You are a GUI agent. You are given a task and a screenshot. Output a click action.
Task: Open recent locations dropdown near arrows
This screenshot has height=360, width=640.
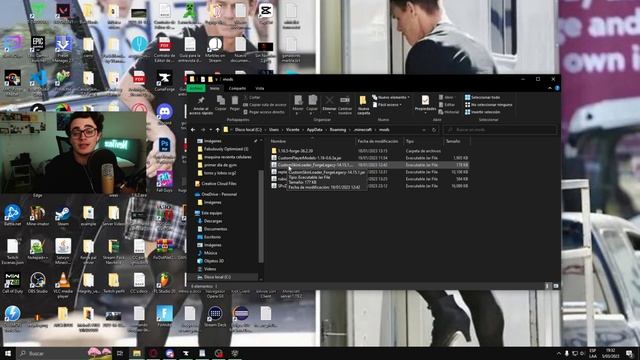click(211, 130)
